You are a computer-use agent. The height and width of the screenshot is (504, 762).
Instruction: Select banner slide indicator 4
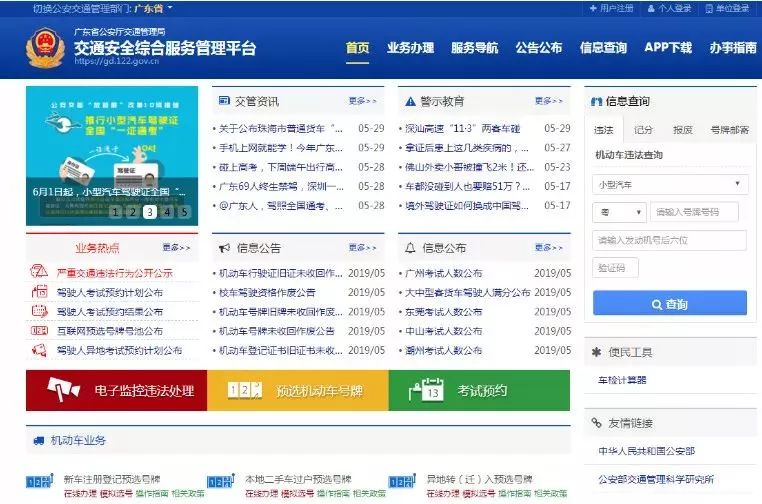point(167,211)
